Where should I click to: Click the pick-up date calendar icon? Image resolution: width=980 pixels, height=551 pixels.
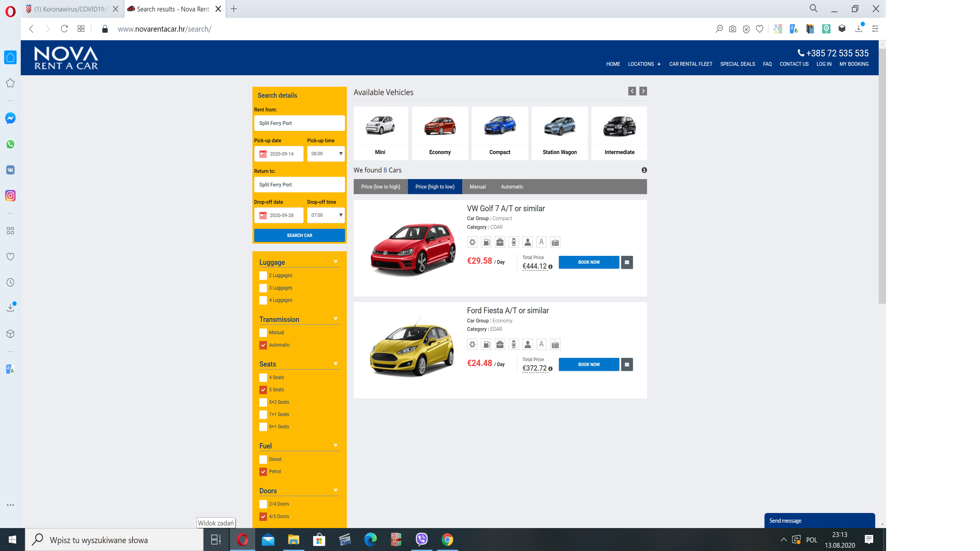(263, 154)
